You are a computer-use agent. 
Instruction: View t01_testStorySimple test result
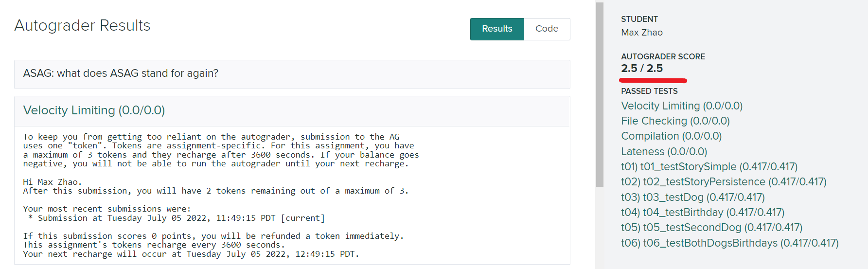coord(709,167)
